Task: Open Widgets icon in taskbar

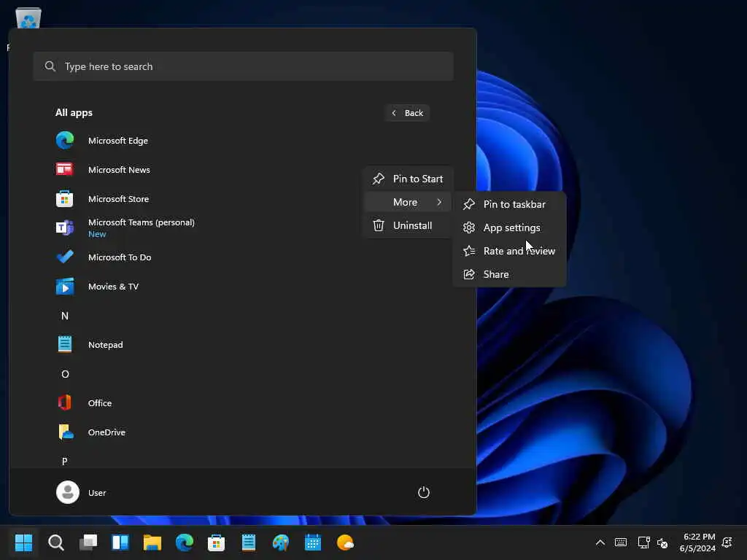Action: [x=120, y=542]
